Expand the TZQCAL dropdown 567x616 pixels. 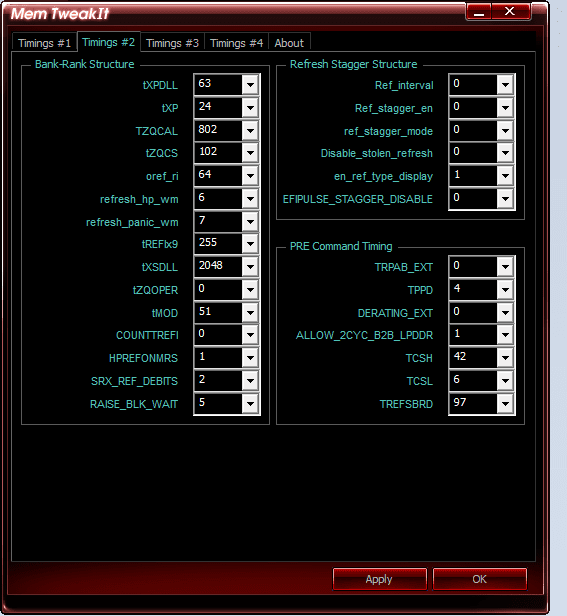pos(250,130)
